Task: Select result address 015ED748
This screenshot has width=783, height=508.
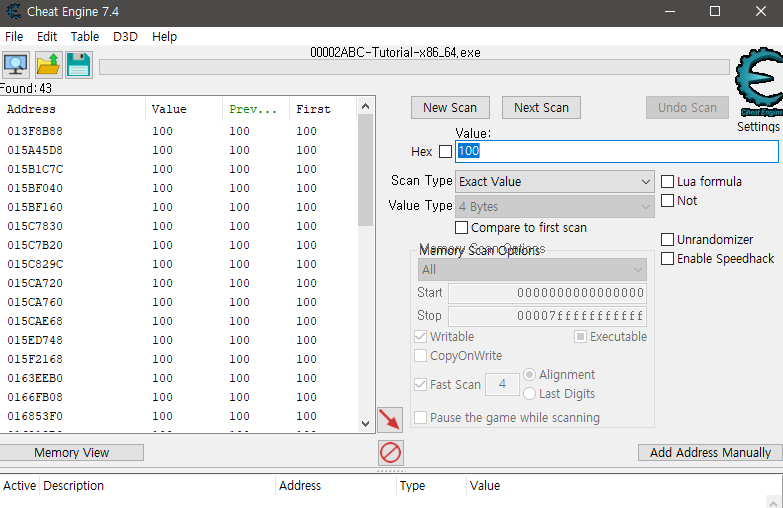Action: coord(35,340)
